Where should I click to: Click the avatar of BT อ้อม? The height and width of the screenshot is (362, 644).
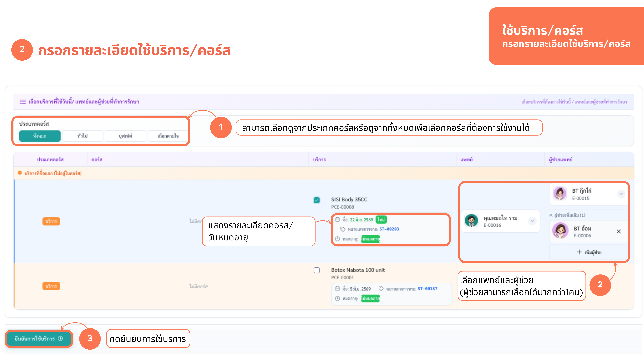[x=560, y=231]
